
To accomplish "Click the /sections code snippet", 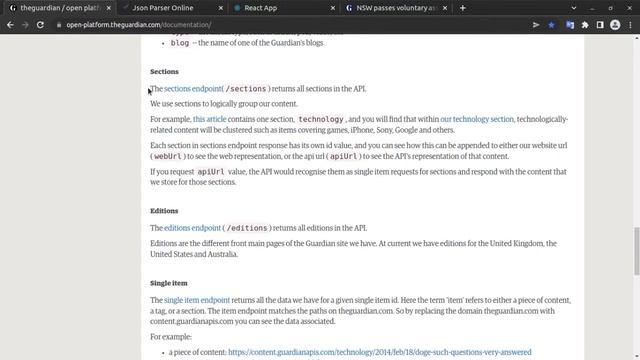I will point(246,89).
